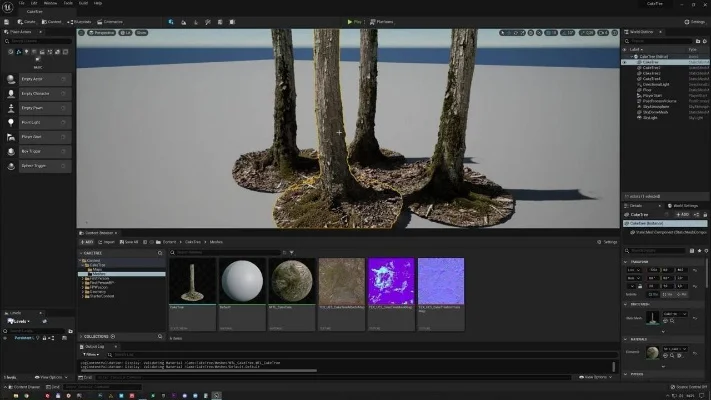Open the Lit view mode dropdown
This screenshot has height=400, width=711.
[x=126, y=33]
